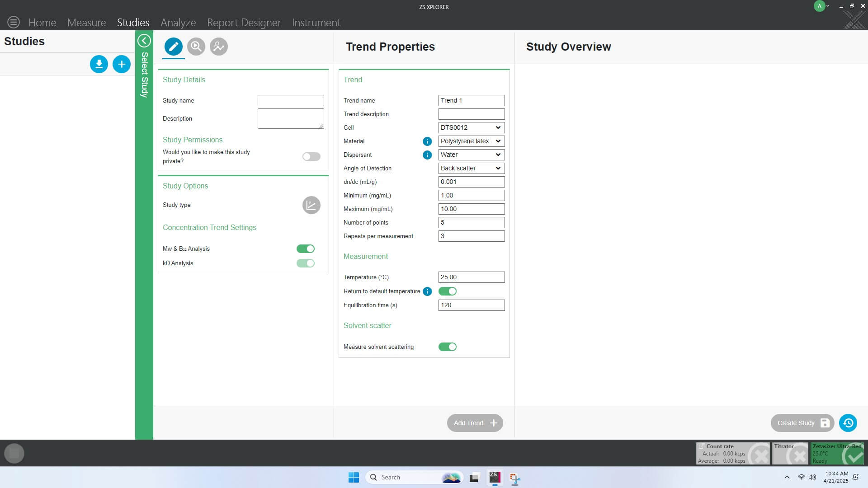Click the user account avatar A
The height and width of the screenshot is (488, 868).
pos(820,6)
